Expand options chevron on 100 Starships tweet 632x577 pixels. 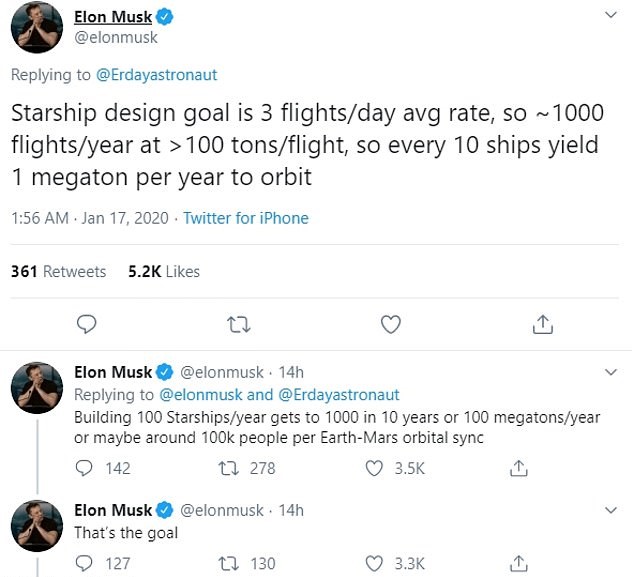point(611,372)
